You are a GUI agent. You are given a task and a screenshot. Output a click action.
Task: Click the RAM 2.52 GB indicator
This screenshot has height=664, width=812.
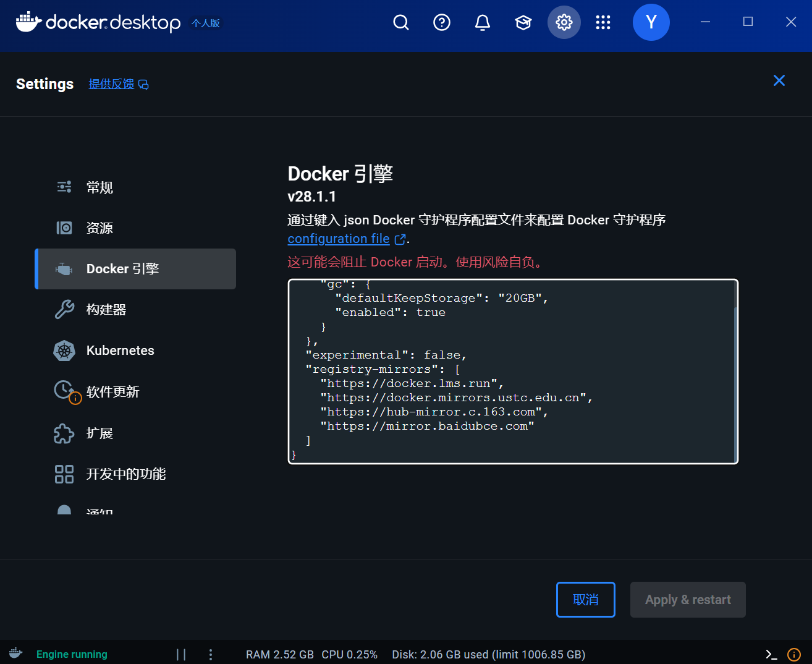click(280, 654)
